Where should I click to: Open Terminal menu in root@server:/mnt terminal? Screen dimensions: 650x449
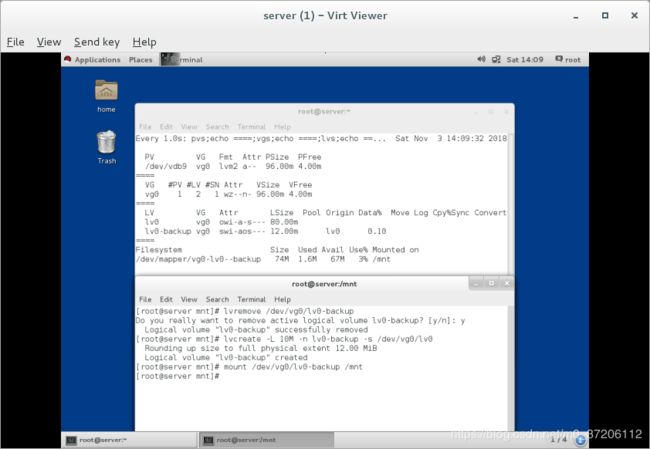point(251,299)
